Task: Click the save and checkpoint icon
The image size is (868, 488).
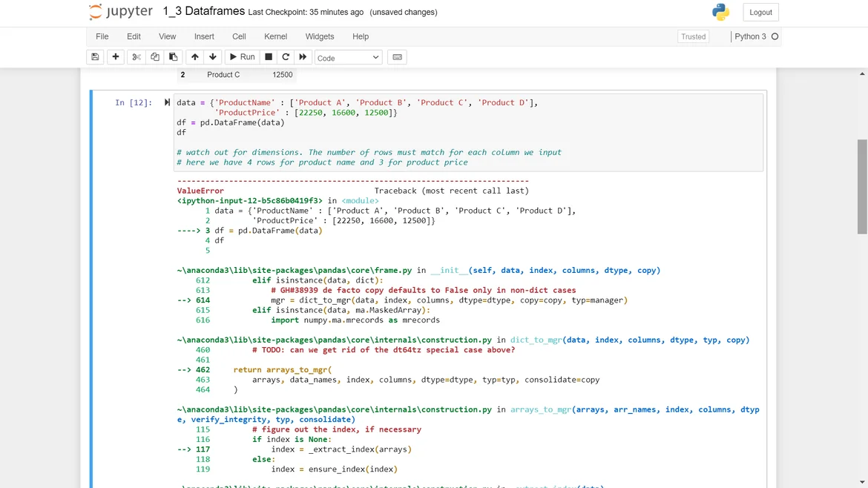Action: click(x=95, y=57)
